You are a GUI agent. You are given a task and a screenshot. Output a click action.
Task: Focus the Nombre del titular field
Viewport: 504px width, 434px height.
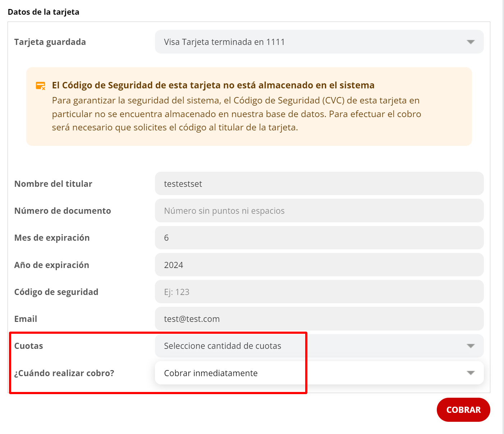[319, 184]
